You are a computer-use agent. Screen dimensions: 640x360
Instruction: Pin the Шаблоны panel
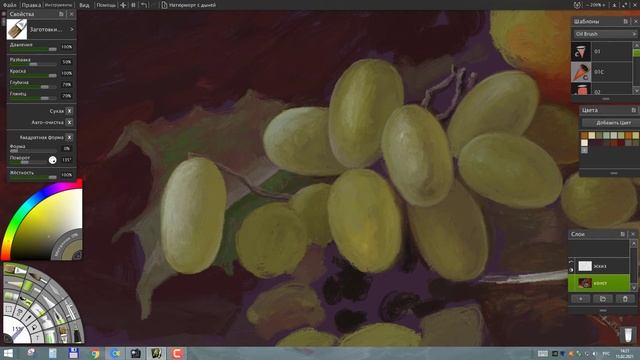coord(625,21)
